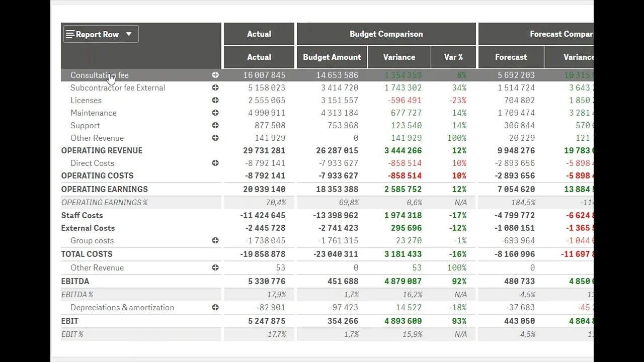The image size is (644, 362).
Task: Expand the Consultation fee row
Action: [x=215, y=75]
